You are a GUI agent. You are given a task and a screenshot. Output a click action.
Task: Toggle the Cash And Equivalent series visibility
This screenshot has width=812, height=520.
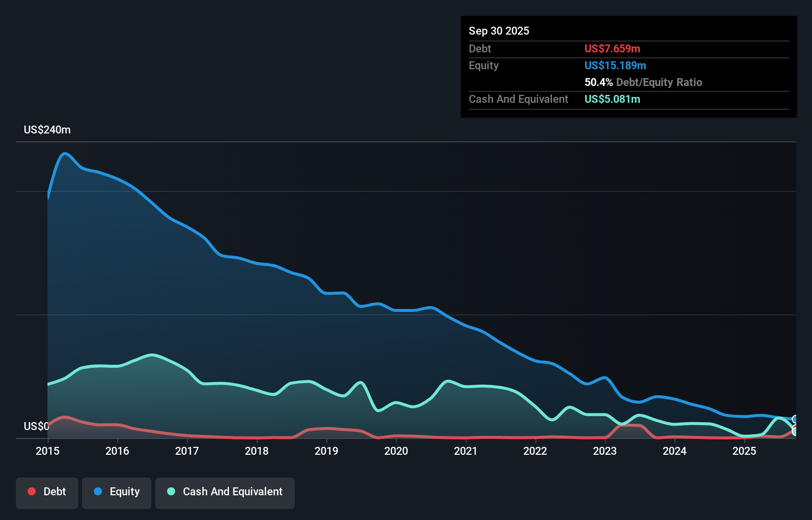(225, 492)
